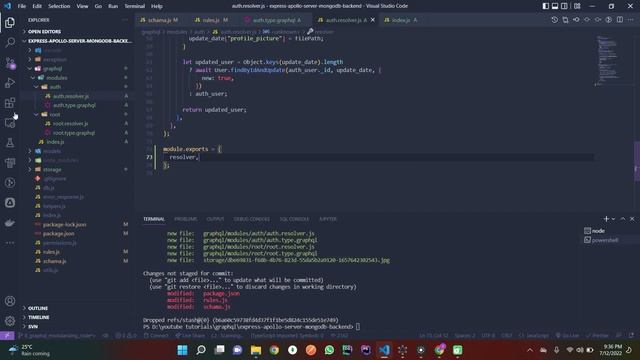The width and height of the screenshot is (640, 360).
Task: Open the Testing flask icon
Action: 10,142
